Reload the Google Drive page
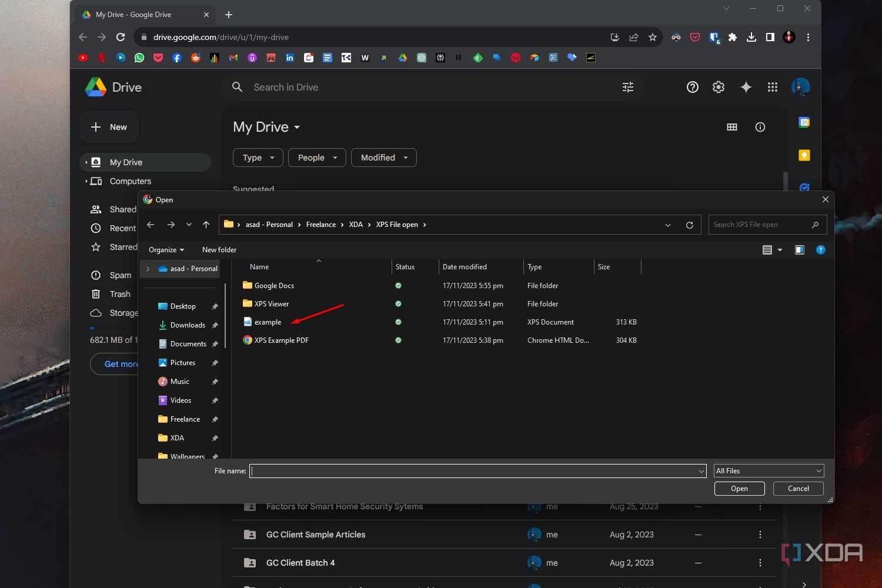The height and width of the screenshot is (588, 882). [x=121, y=37]
